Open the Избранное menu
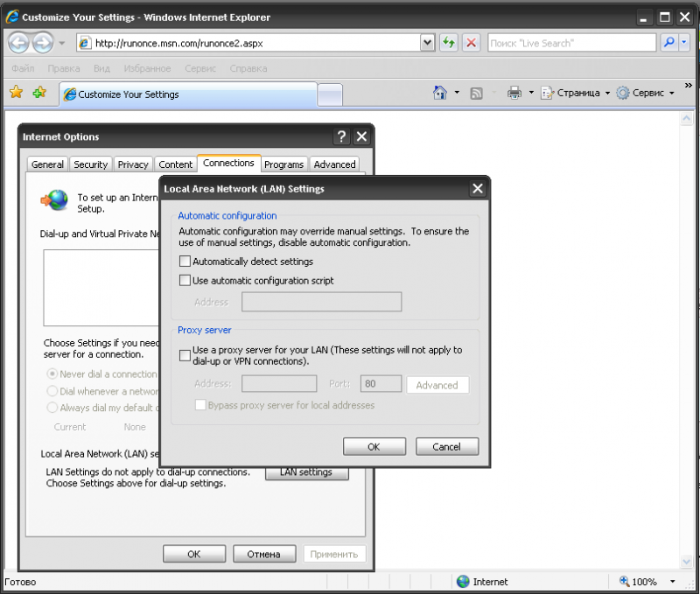Image resolution: width=700 pixels, height=594 pixels. pos(147,69)
